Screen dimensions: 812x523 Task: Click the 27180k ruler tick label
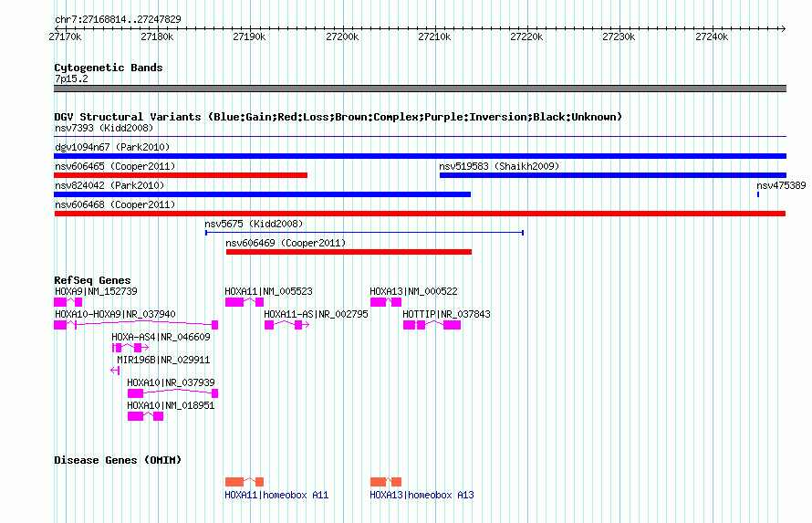pos(157,37)
